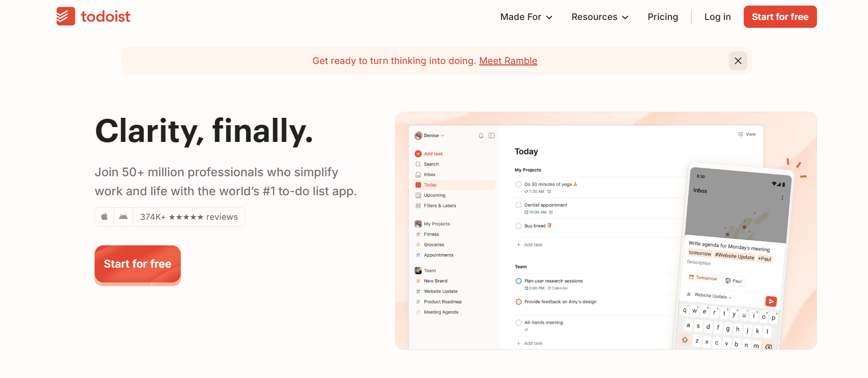Click the header Start for free button
This screenshot has width=868, height=378.
click(x=780, y=17)
